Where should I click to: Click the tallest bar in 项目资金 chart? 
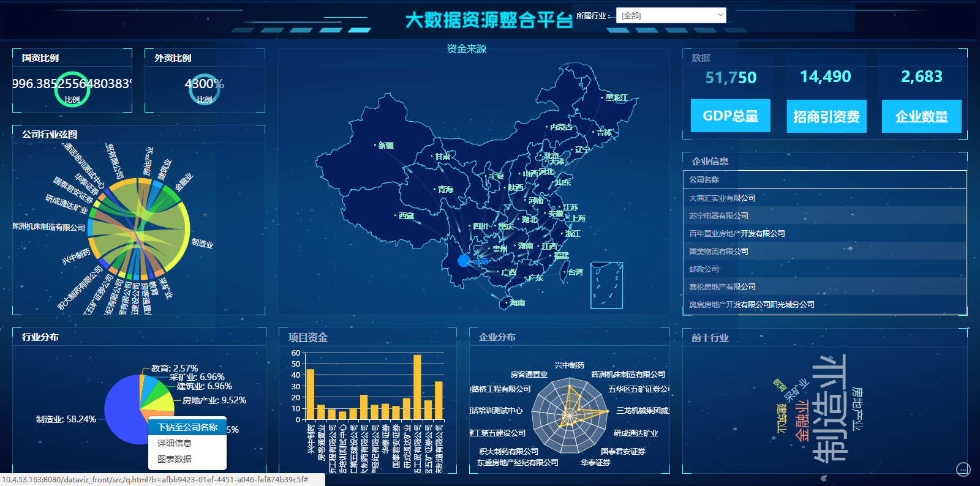click(418, 387)
